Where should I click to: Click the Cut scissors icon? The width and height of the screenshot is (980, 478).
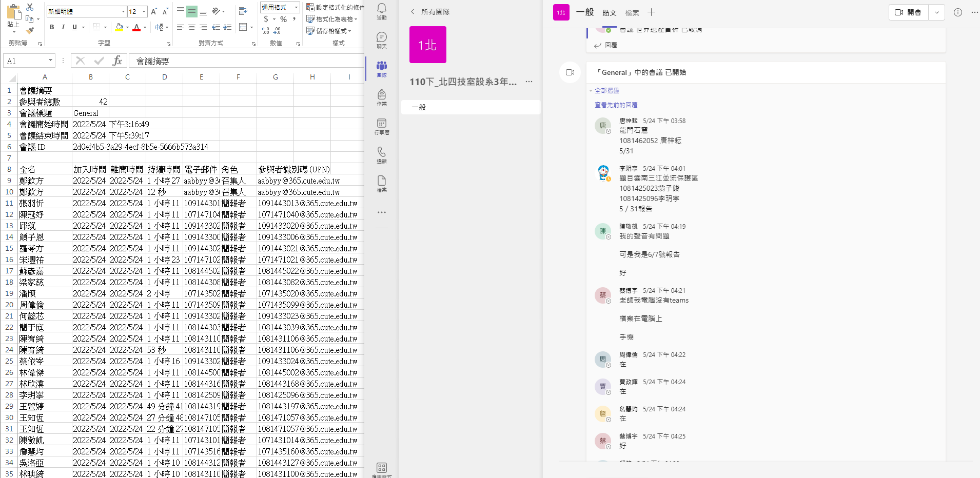30,7
